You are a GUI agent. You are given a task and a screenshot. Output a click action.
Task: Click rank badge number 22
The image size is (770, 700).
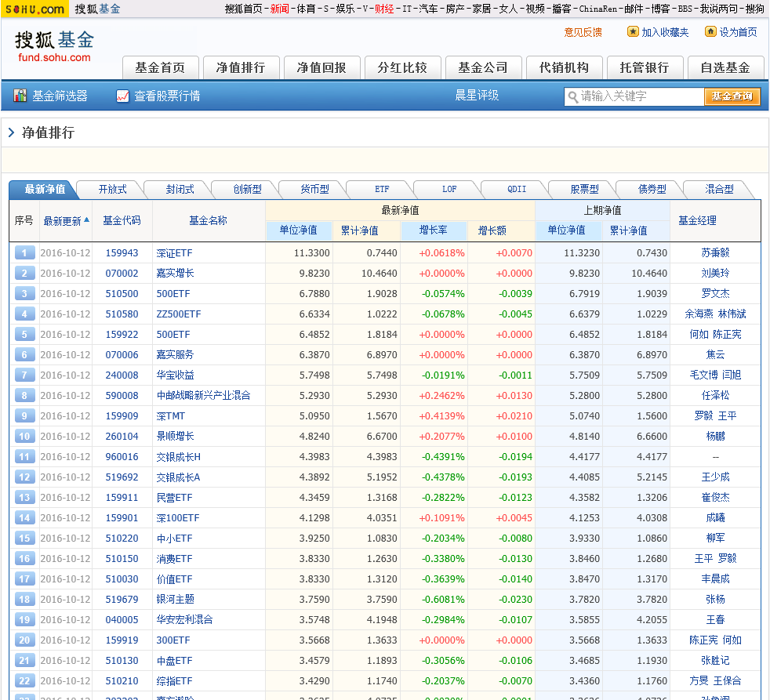coord(24,681)
